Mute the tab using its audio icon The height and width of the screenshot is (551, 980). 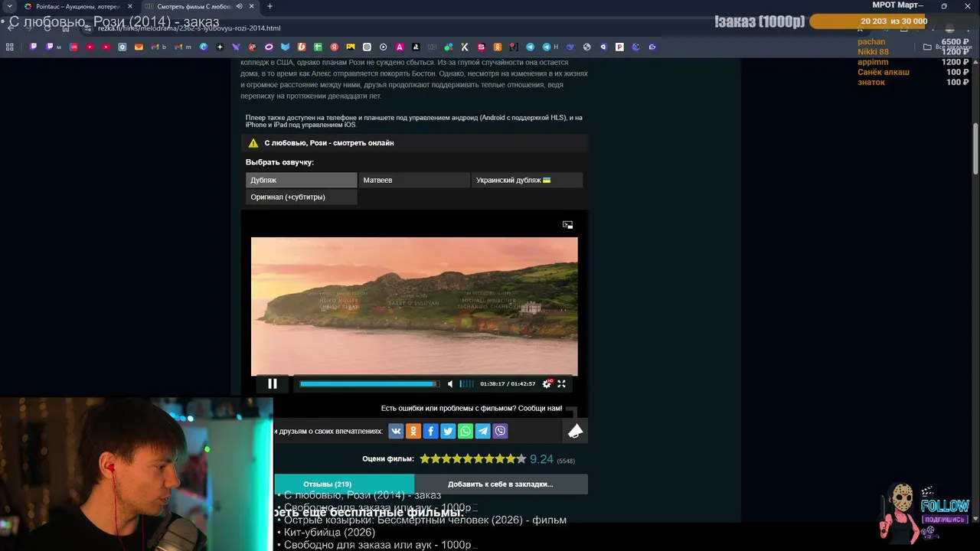(240, 6)
